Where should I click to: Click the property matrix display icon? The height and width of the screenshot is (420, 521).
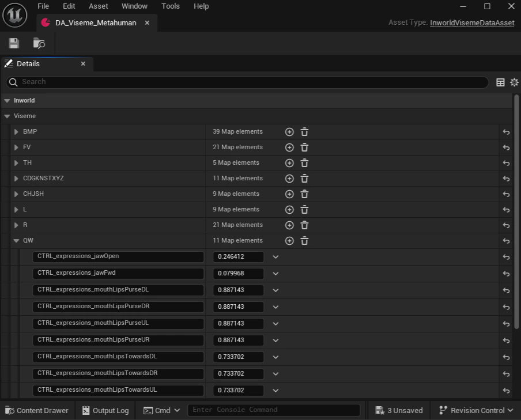[x=500, y=82]
